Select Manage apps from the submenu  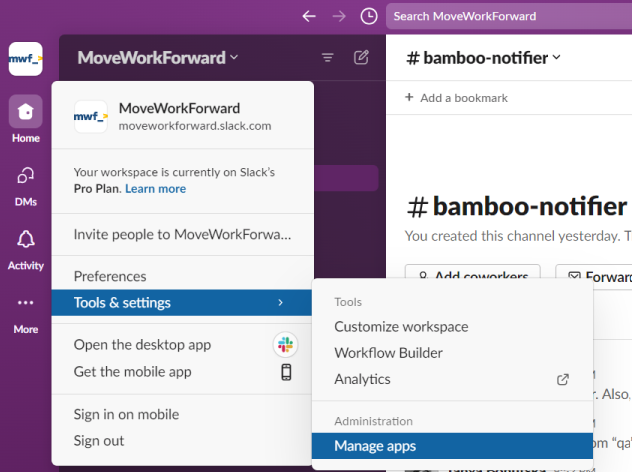pyautogui.click(x=375, y=446)
